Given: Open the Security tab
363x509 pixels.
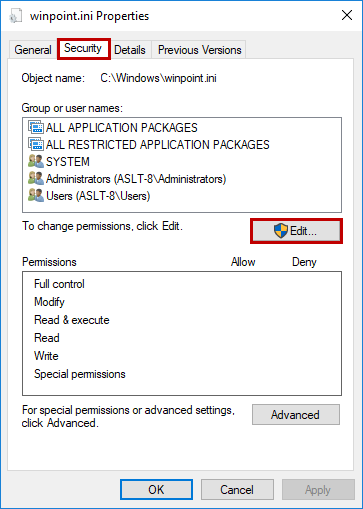Looking at the screenshot, I should click(83, 49).
